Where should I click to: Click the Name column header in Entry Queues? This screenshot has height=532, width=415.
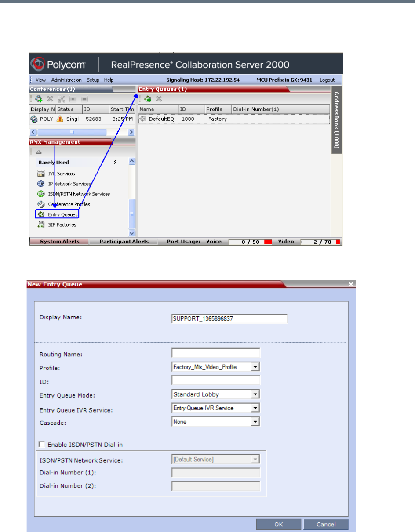tap(158, 109)
